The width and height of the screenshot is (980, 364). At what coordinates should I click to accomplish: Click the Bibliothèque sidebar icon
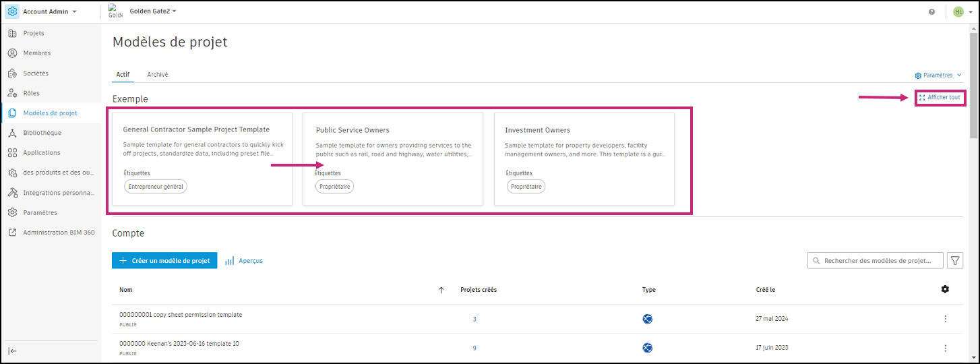click(x=12, y=133)
